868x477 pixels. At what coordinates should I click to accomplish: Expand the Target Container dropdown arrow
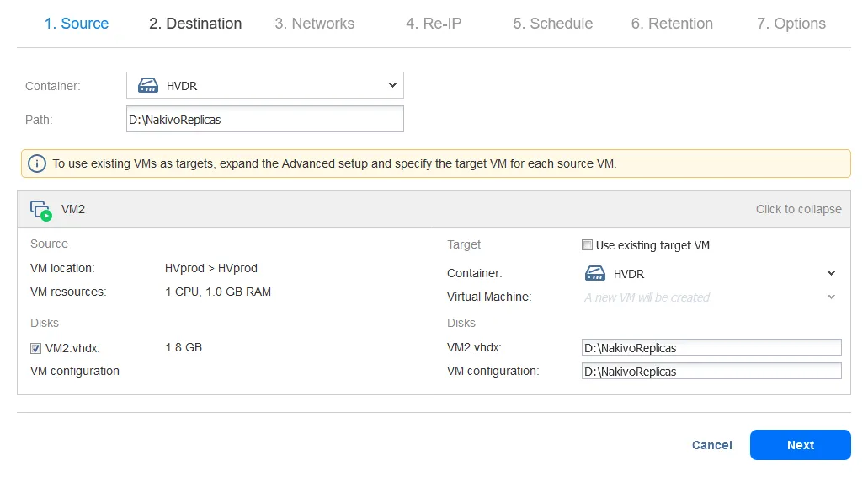831,274
